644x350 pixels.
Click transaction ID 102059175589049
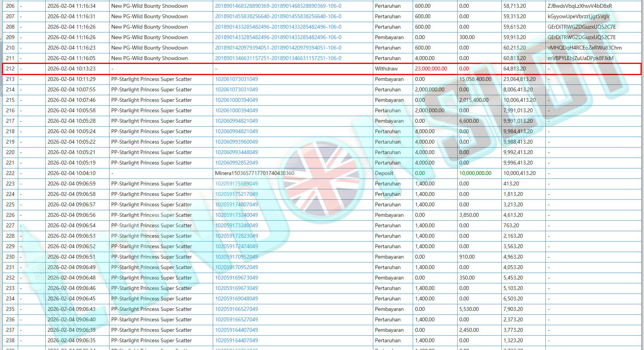click(x=236, y=184)
